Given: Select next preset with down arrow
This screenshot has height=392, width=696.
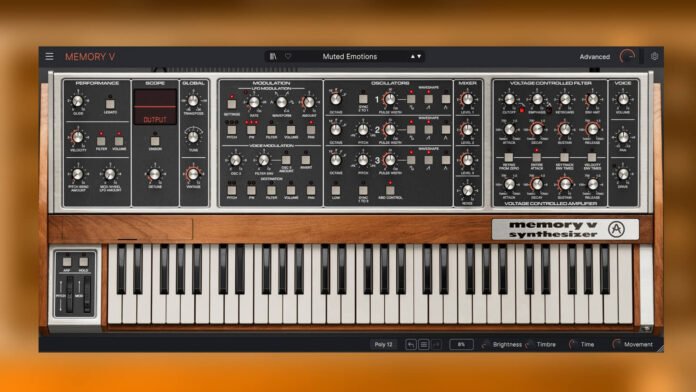Looking at the screenshot, I should click(419, 56).
